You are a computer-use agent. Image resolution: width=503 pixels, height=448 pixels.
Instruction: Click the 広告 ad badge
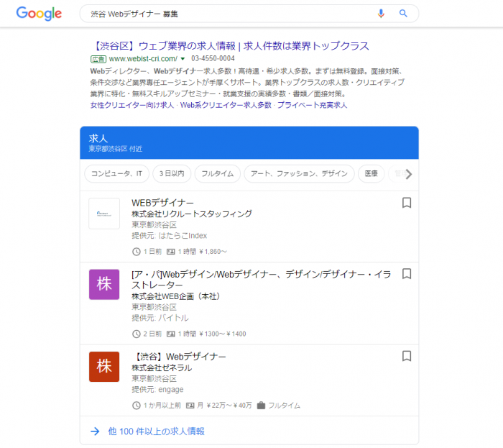click(x=98, y=59)
